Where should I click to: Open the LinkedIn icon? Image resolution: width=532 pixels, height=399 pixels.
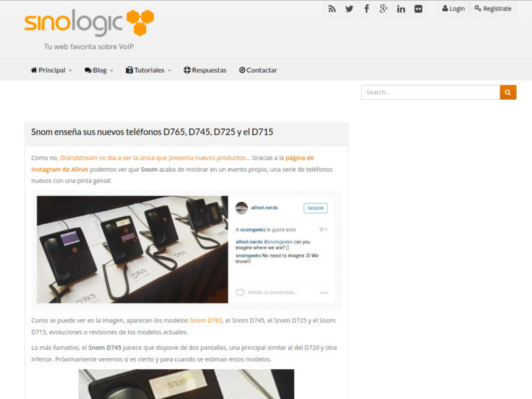(401, 9)
